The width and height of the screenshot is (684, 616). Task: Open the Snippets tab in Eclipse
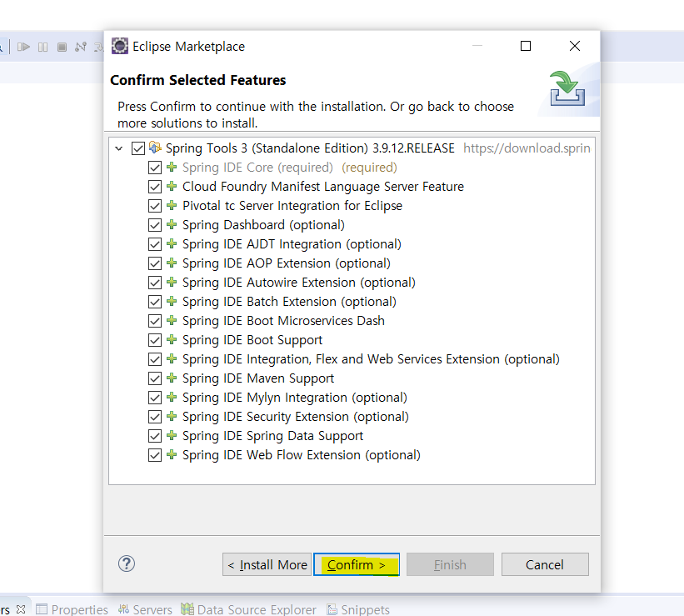pyautogui.click(x=358, y=609)
